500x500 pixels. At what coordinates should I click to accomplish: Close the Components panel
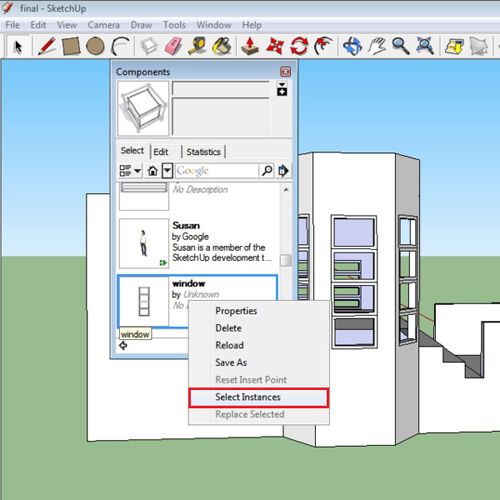(285, 72)
